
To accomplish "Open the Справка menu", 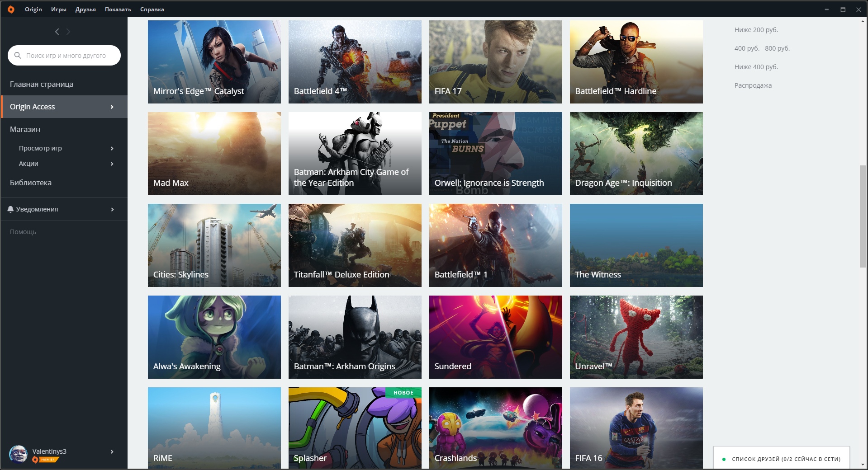I will pyautogui.click(x=152, y=9).
